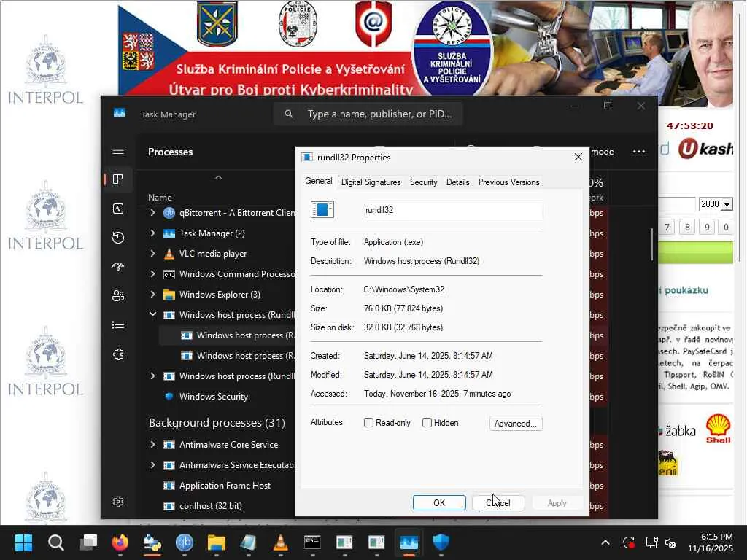Open Advanced attributes dialog
This screenshot has height=560, width=747.
516,424
